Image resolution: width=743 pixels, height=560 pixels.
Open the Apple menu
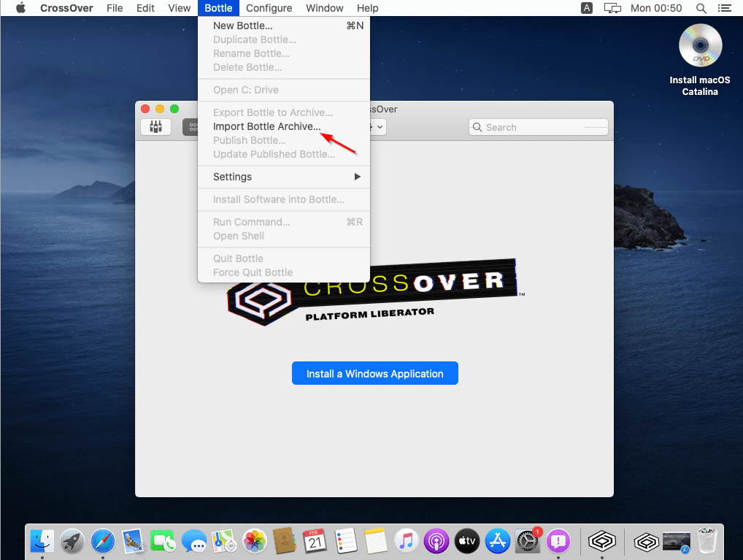20,8
